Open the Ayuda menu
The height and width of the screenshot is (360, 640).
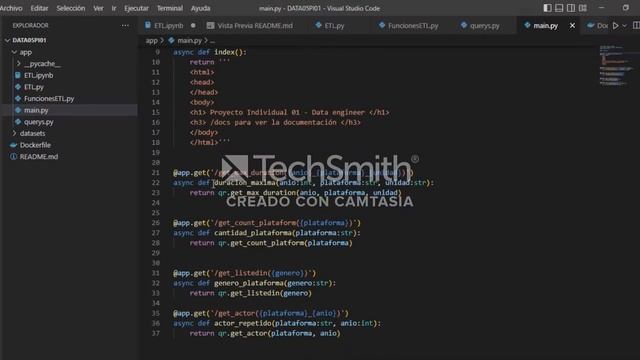click(200, 8)
